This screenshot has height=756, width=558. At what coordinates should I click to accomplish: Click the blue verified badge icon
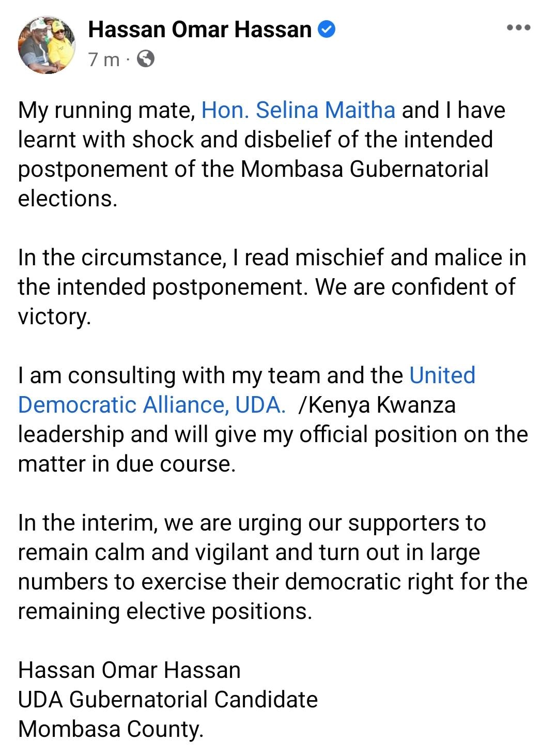click(326, 29)
